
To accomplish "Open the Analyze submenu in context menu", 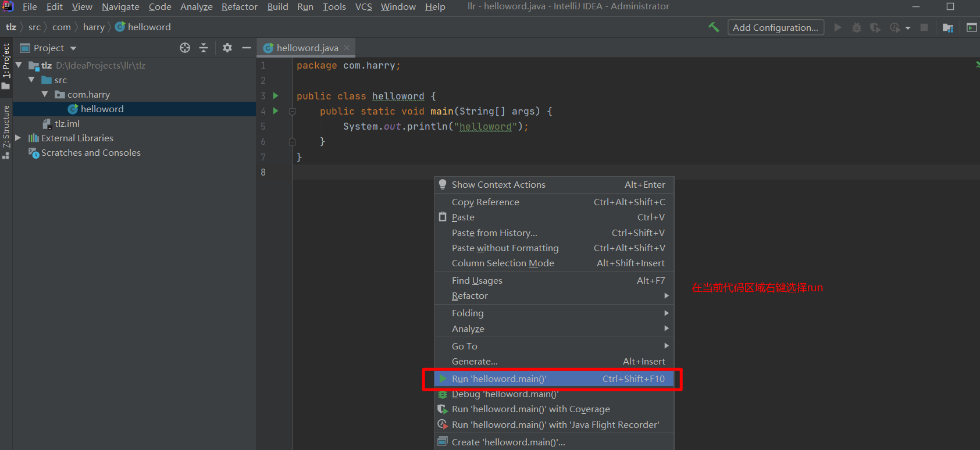I will [x=554, y=329].
